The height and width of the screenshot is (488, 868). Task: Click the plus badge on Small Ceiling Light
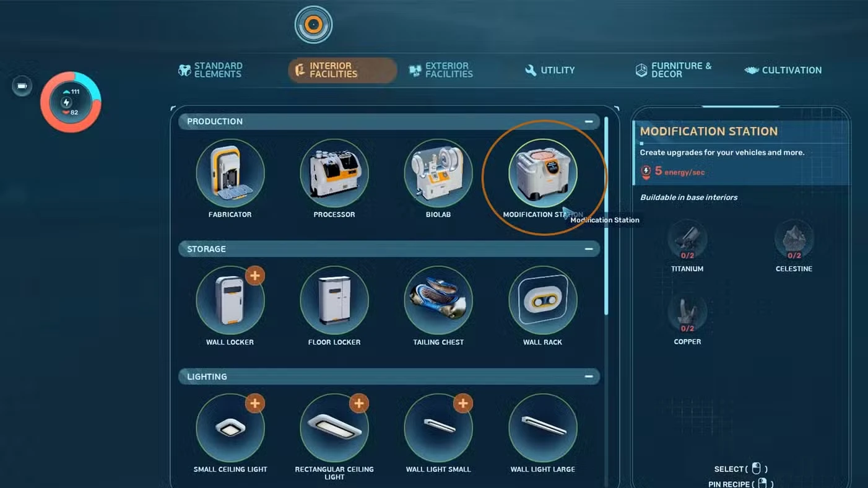tap(255, 404)
